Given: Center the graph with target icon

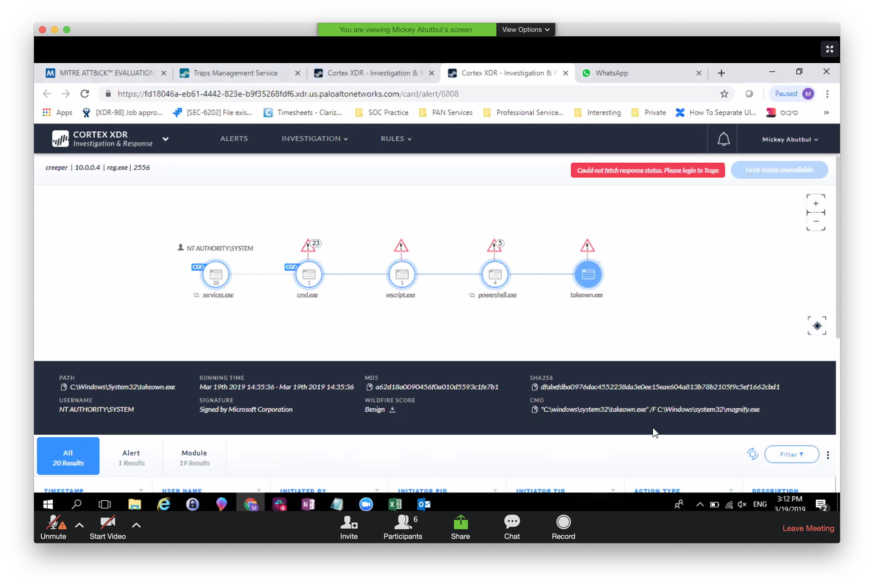Looking at the screenshot, I should click(817, 326).
